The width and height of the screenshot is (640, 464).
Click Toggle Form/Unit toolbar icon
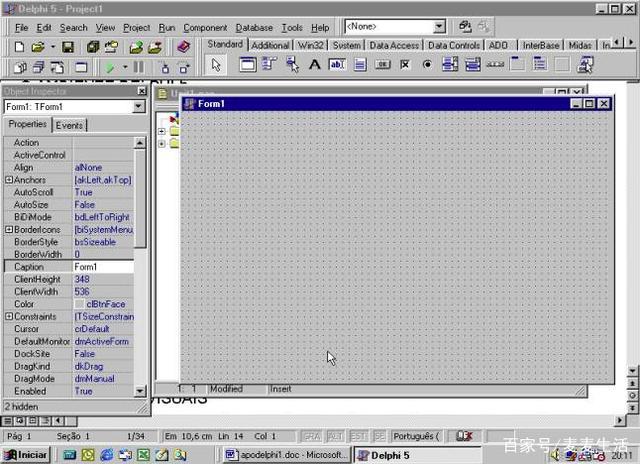click(58, 67)
